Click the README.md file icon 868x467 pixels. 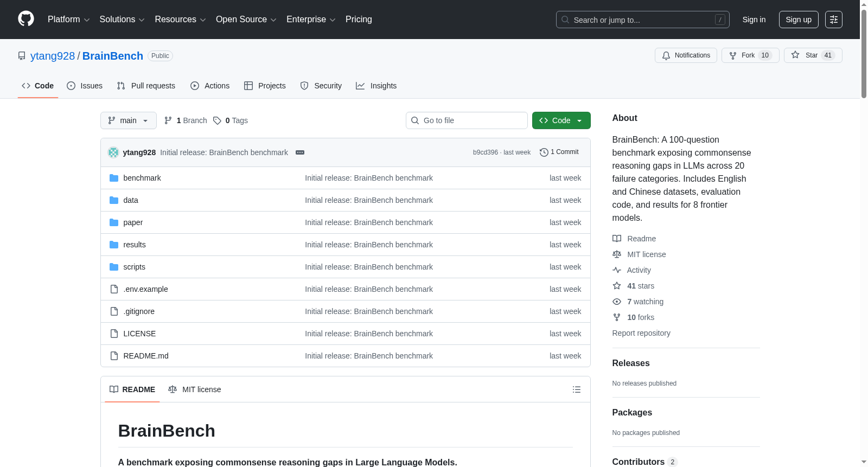(114, 356)
